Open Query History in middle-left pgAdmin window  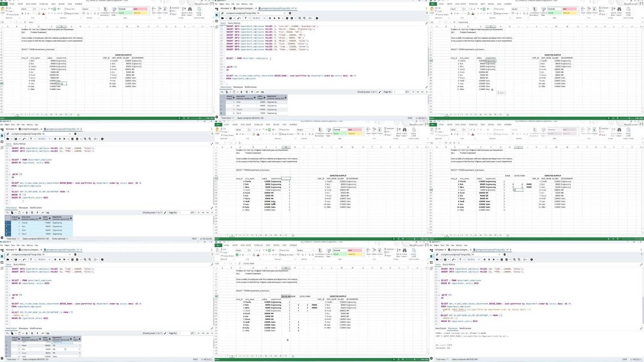[x=19, y=144]
